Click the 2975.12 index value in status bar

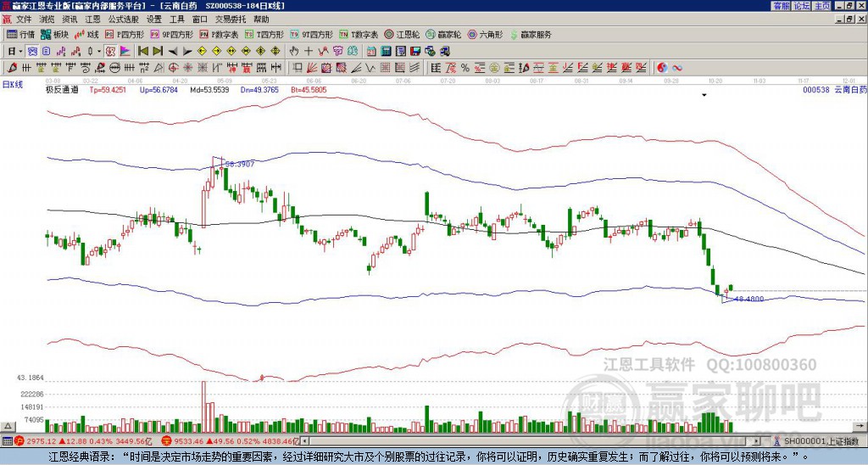(42, 441)
